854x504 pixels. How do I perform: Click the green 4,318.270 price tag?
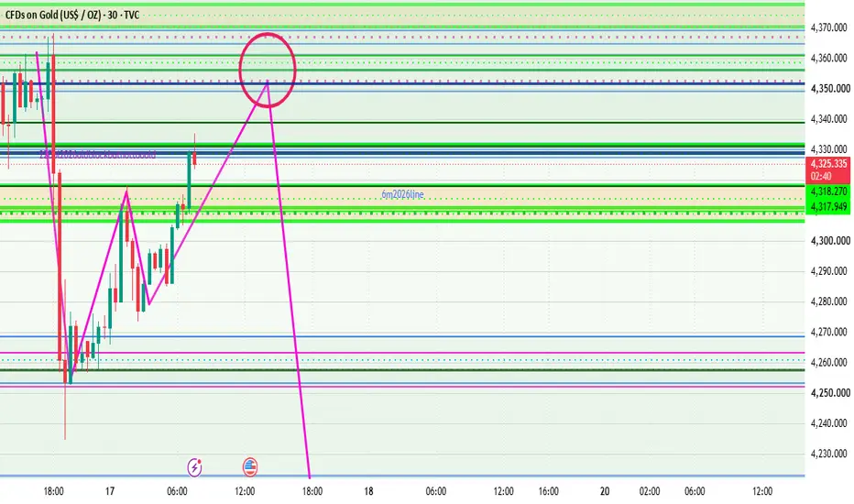829,192
